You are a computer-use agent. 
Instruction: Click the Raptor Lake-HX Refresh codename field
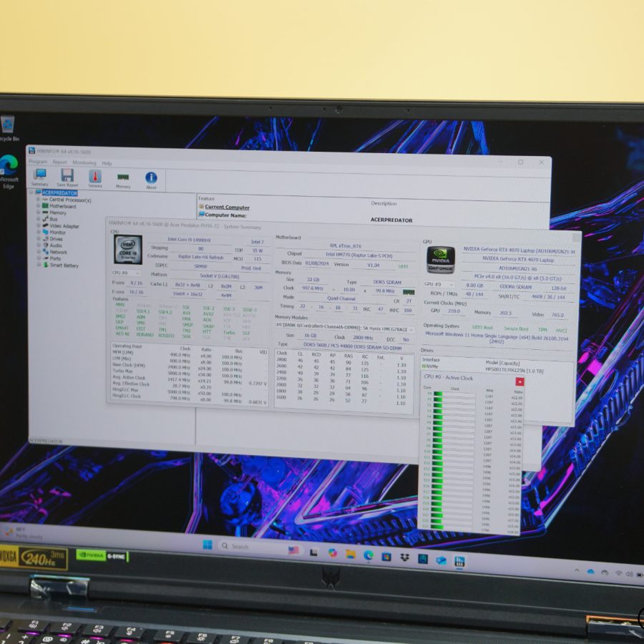(x=200, y=257)
